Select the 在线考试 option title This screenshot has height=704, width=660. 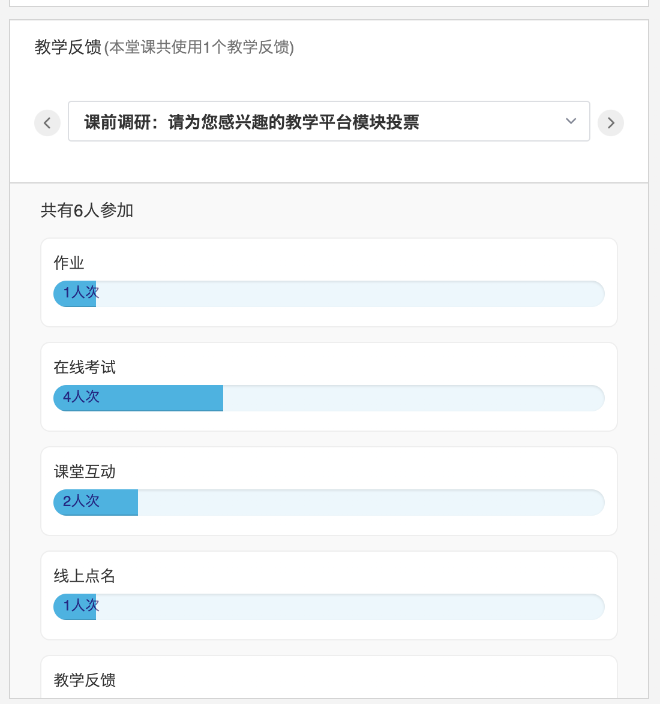[x=84, y=367]
